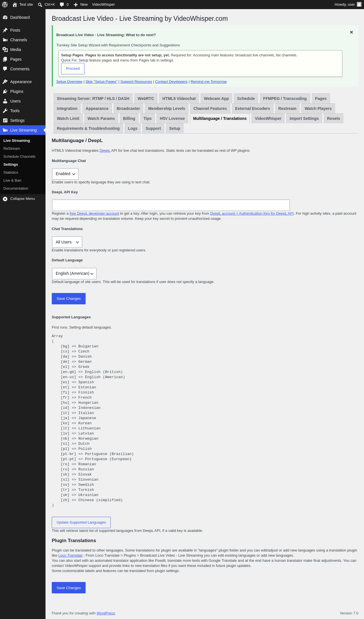Click the Support Resources link
This screenshot has width=364, height=619.
pos(136,82)
